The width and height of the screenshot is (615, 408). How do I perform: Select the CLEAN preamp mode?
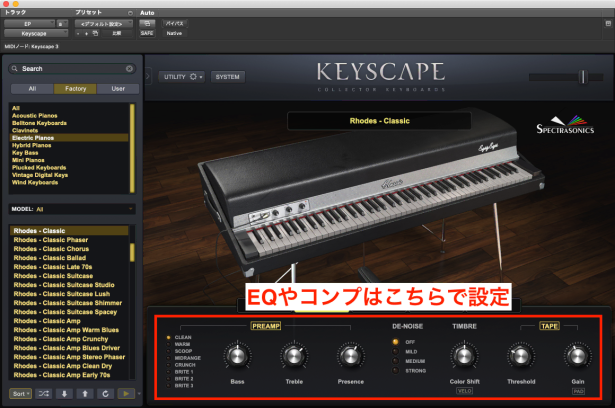[x=179, y=337]
